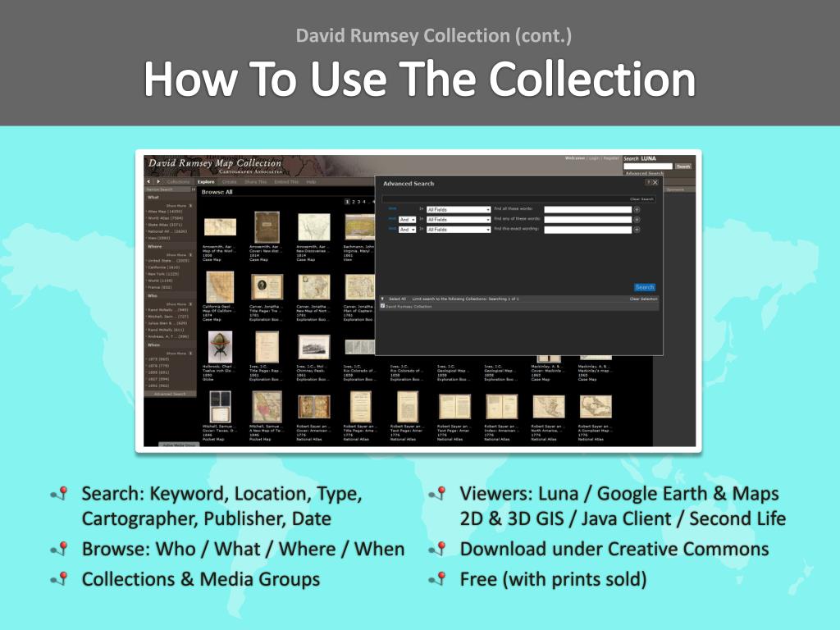
Task: Click Clear Selection in the collections bar
Action: [643, 299]
